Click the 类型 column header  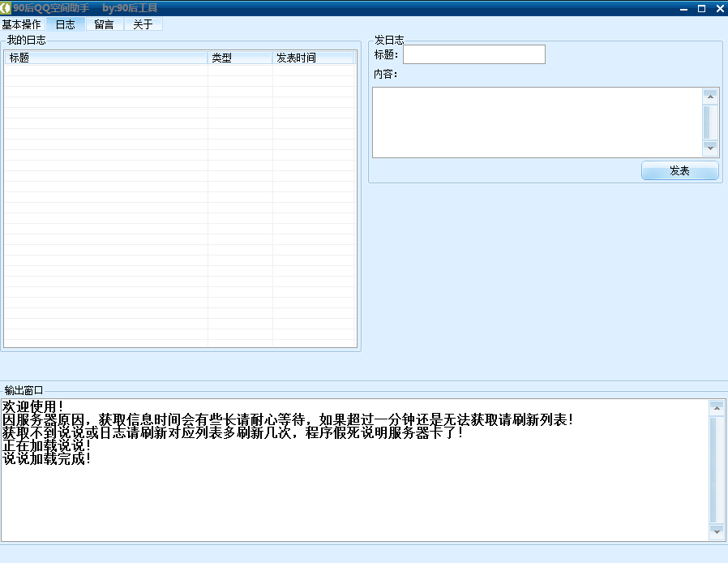(x=240, y=58)
